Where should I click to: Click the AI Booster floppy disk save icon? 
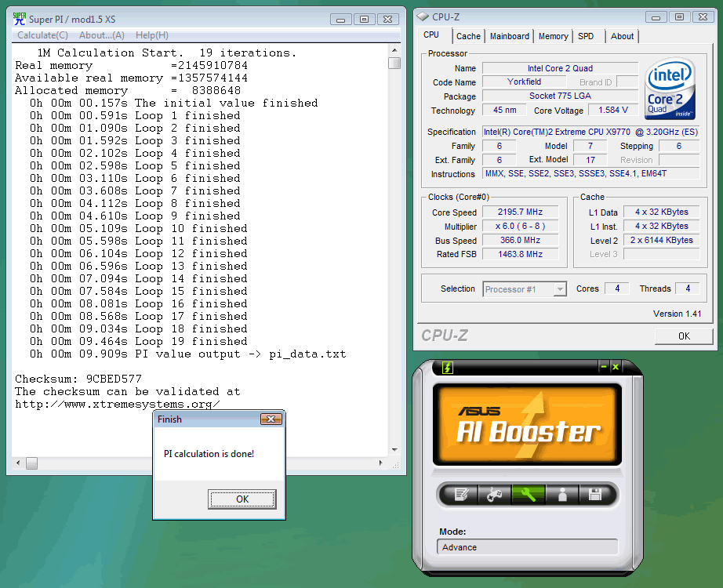tap(595, 495)
